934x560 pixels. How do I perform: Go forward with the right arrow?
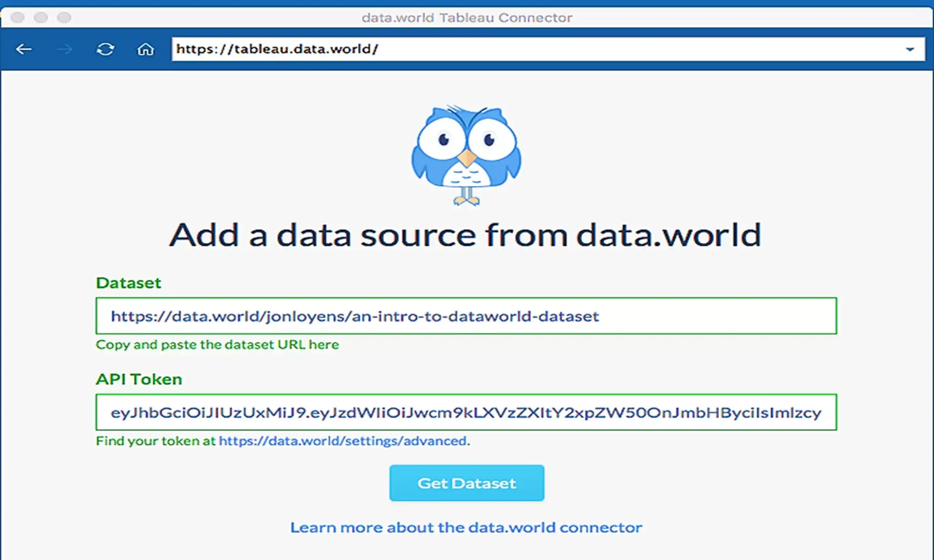[x=64, y=49]
